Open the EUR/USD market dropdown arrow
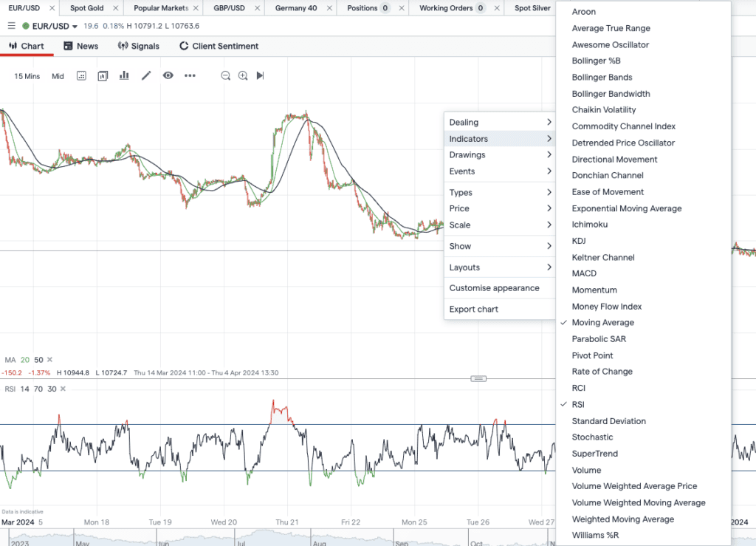Screen dimensions: 756x546 click(75, 27)
